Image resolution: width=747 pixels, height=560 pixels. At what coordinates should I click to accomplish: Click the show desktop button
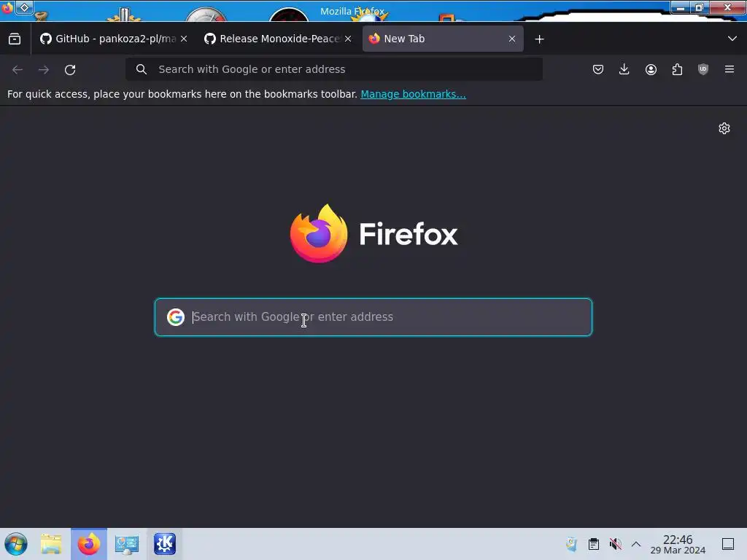point(728,544)
